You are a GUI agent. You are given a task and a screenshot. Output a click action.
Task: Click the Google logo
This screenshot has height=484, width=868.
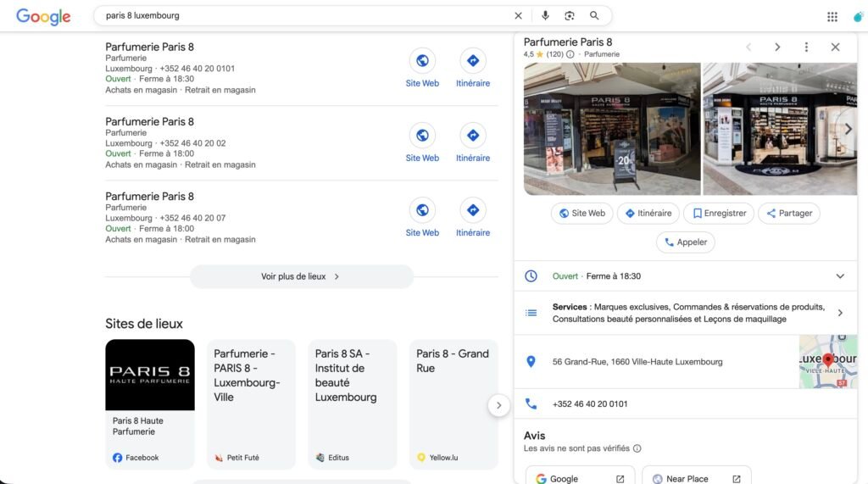(x=43, y=16)
